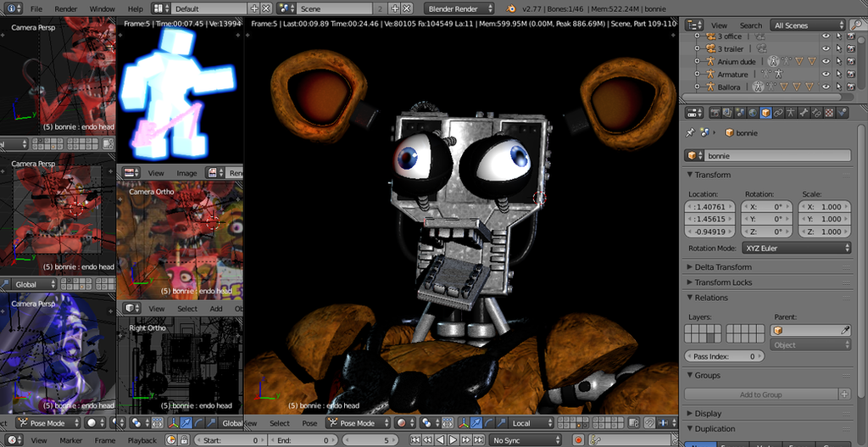Select the Object properties cube tab

coord(765,113)
